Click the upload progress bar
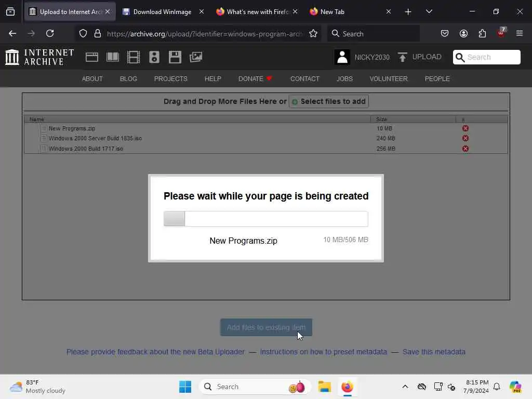This screenshot has width=532, height=399. [265, 219]
